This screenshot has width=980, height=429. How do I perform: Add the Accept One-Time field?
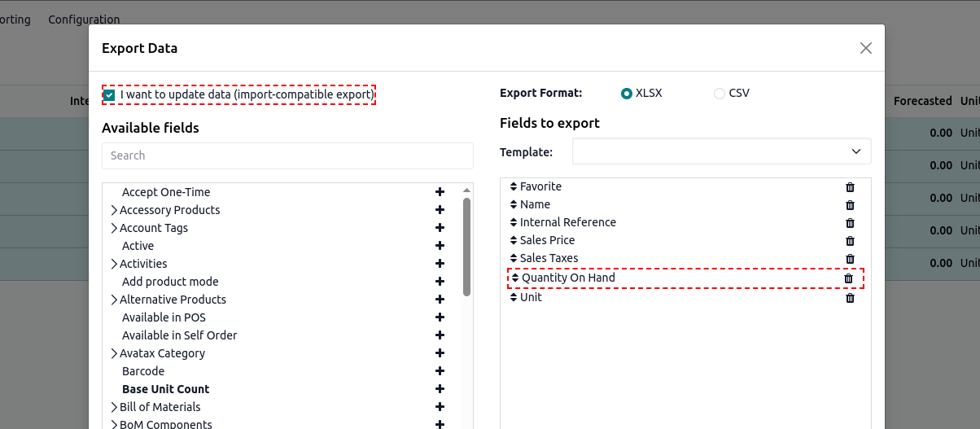[x=440, y=192]
